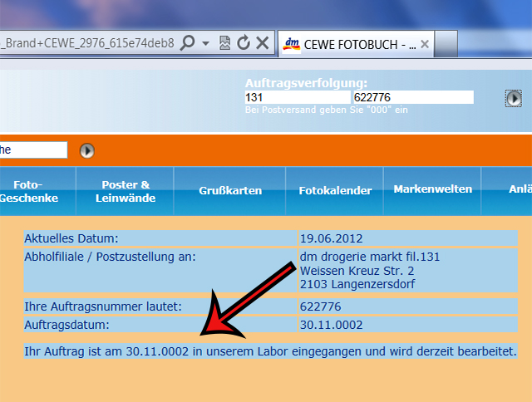This screenshot has width=532, height=402.
Task: Click the Auftragsdatum value 30.11.0002
Action: [x=331, y=325]
